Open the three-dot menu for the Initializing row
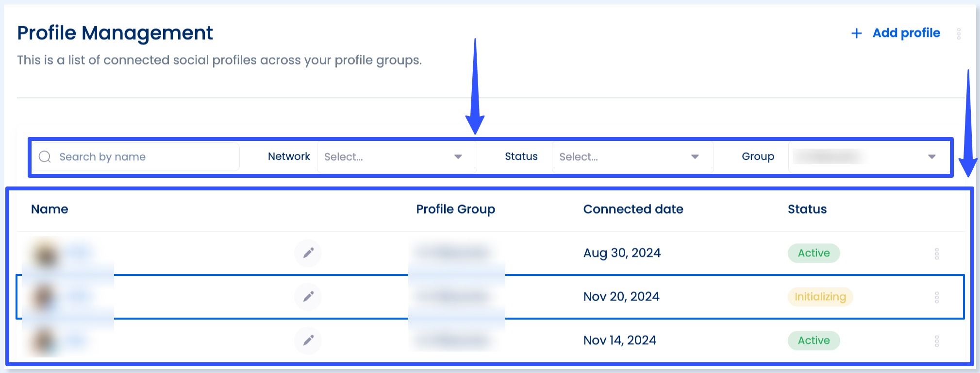This screenshot has width=980, height=373. 936,297
